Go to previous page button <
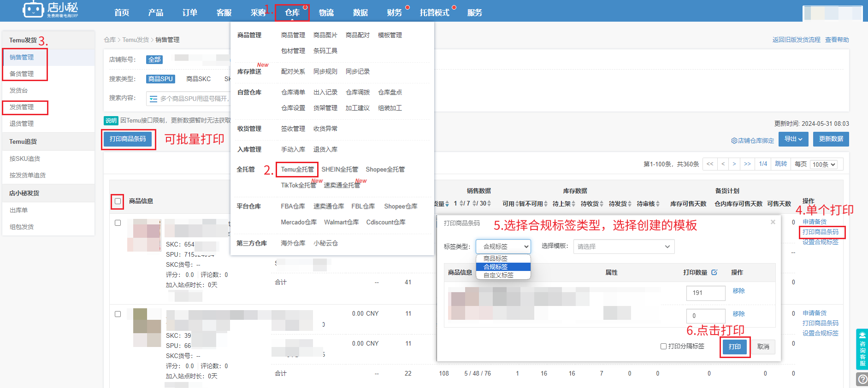 click(x=723, y=164)
